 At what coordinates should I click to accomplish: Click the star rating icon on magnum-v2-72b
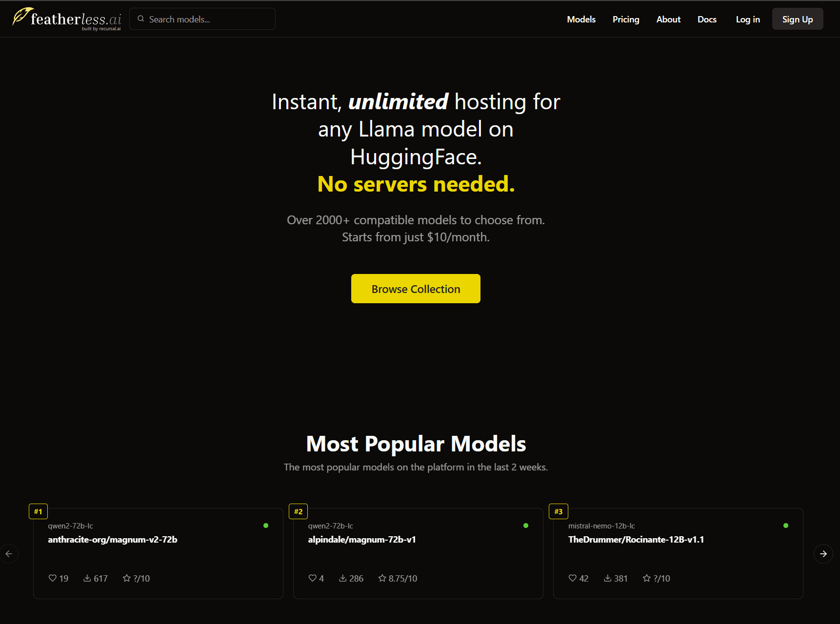(127, 578)
